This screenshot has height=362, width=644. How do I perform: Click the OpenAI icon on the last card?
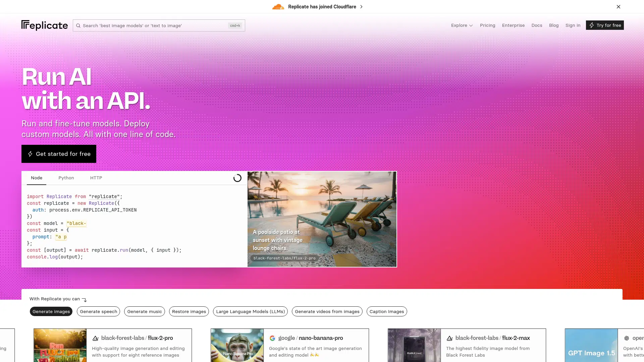coord(626,338)
